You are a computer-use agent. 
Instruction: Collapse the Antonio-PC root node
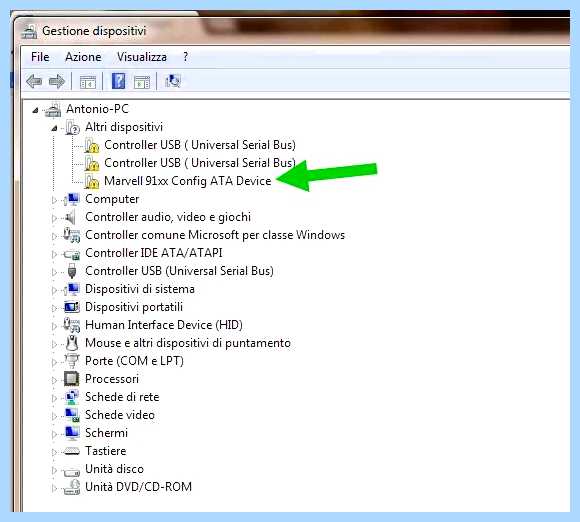(36, 110)
